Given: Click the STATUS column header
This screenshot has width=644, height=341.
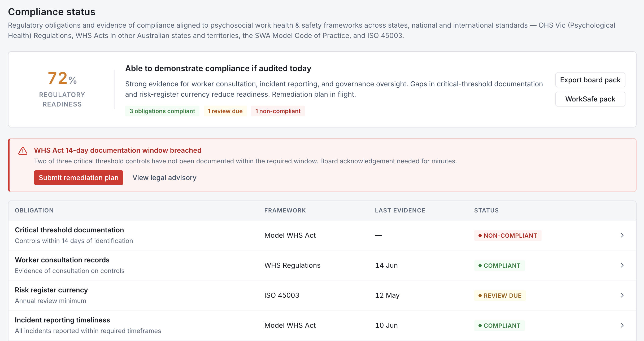Looking at the screenshot, I should [x=486, y=210].
